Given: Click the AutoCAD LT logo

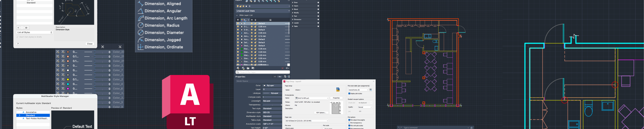Looking at the screenshot, I should [188, 102].
